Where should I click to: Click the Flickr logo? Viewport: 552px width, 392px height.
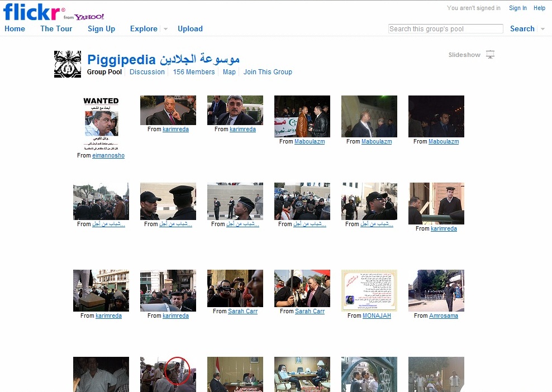(31, 12)
